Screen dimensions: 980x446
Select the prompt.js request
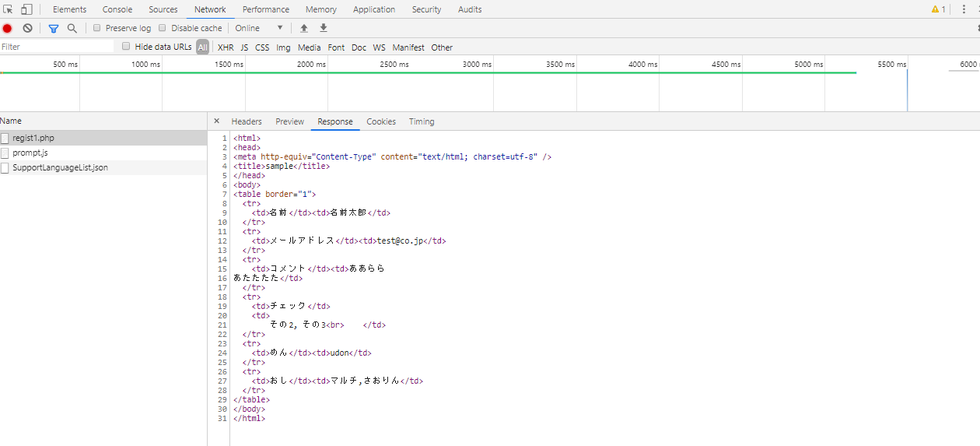(x=30, y=153)
